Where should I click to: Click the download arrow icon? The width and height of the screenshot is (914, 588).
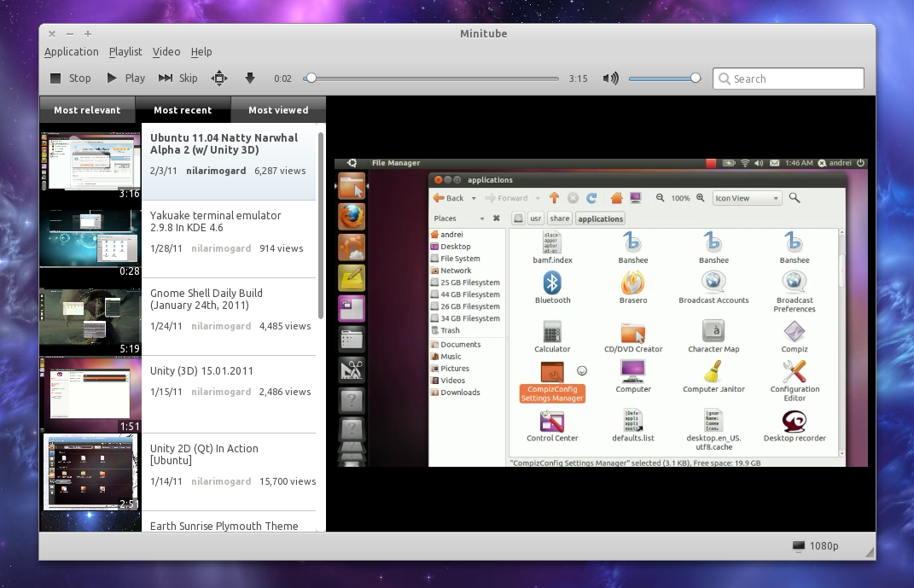pos(250,79)
